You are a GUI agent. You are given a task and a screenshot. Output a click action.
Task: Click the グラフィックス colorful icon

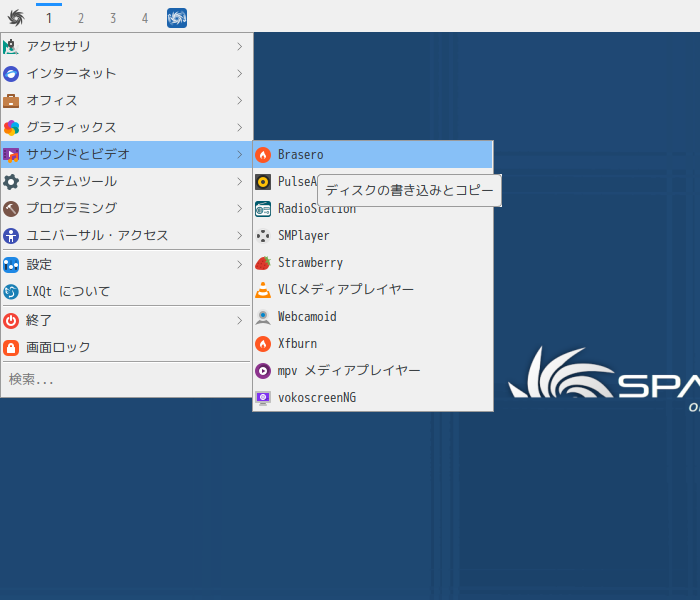[x=11, y=128]
